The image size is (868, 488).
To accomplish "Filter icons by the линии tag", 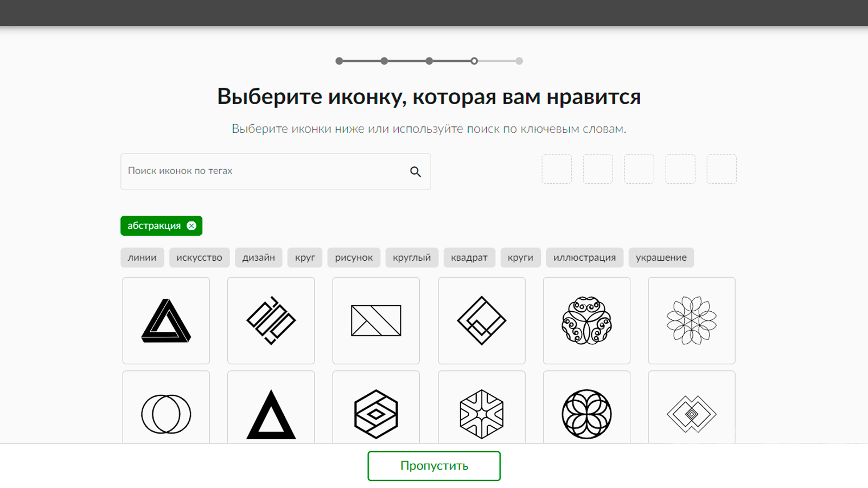I will coord(142,258).
